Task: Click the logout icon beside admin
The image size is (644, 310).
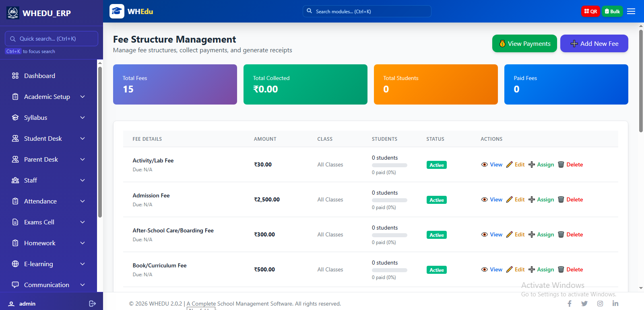Action: point(92,304)
